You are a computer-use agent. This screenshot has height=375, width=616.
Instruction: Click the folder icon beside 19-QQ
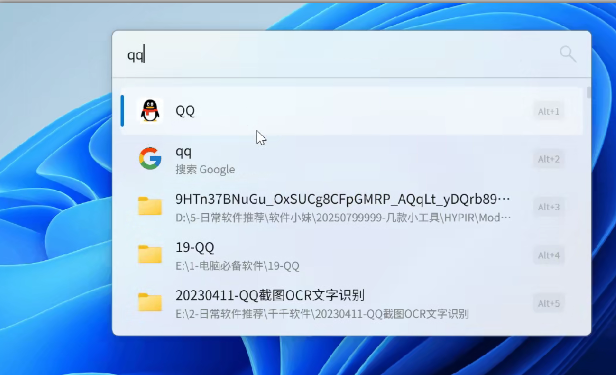[150, 254]
